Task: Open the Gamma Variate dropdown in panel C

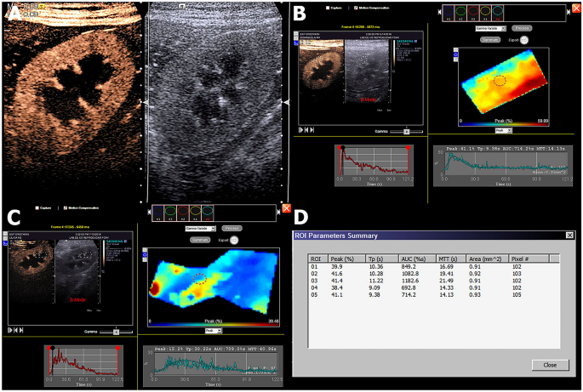Action: click(x=197, y=229)
